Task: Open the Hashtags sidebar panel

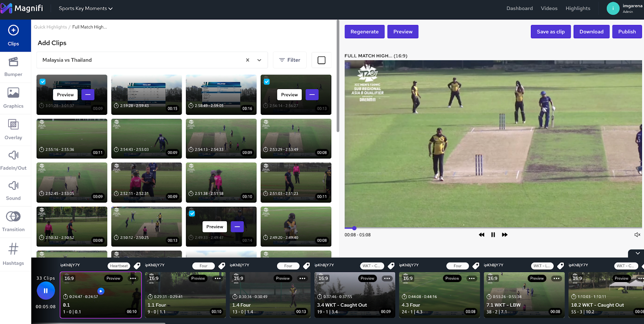Action: pyautogui.click(x=13, y=254)
